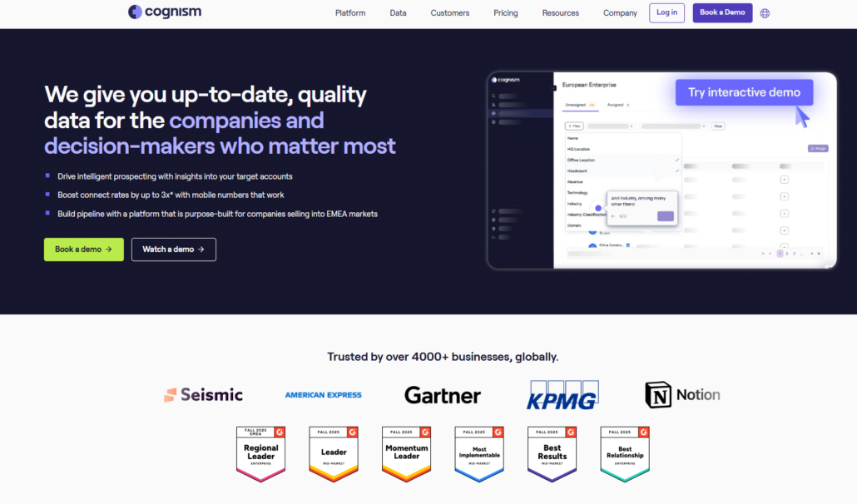The height and width of the screenshot is (504, 857).
Task: Click the Cognism logo in the header
Action: click(165, 12)
